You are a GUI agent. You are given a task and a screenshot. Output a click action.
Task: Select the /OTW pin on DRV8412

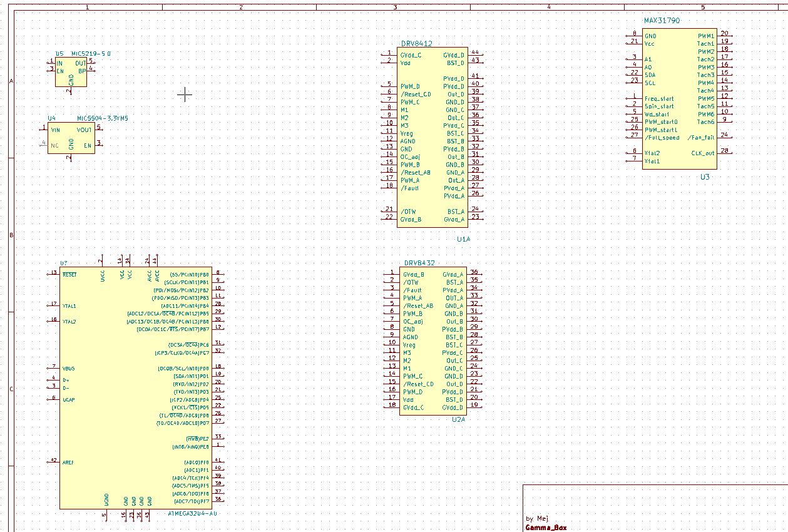408,212
